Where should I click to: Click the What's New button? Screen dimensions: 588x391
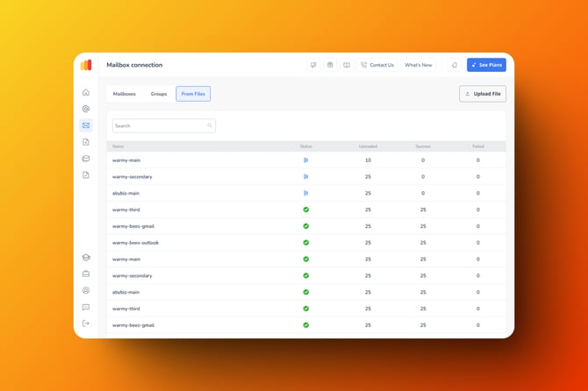tap(419, 65)
